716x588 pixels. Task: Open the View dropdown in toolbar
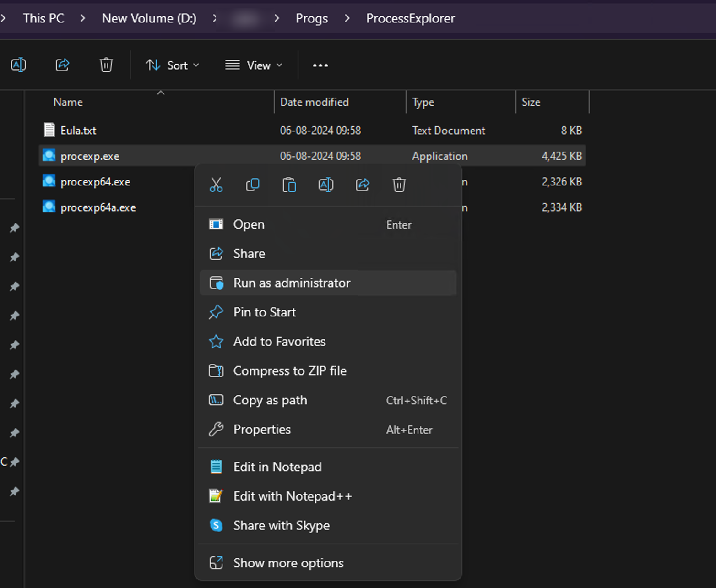click(x=254, y=65)
